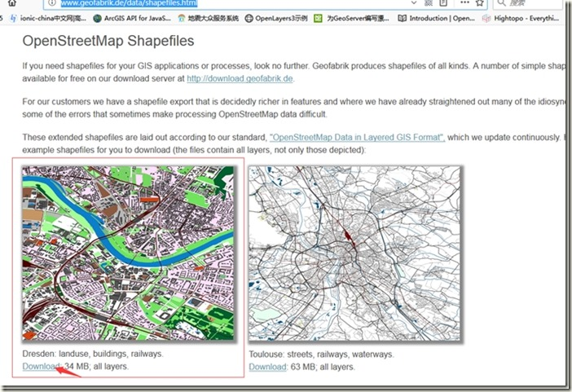
Task: Bookmark this page with the star icon
Action: 480,3
